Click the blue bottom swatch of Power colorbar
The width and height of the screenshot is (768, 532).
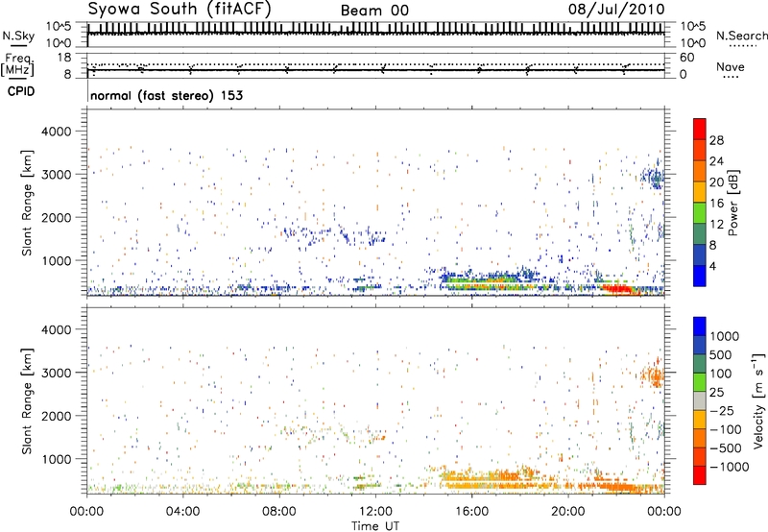[x=700, y=276]
